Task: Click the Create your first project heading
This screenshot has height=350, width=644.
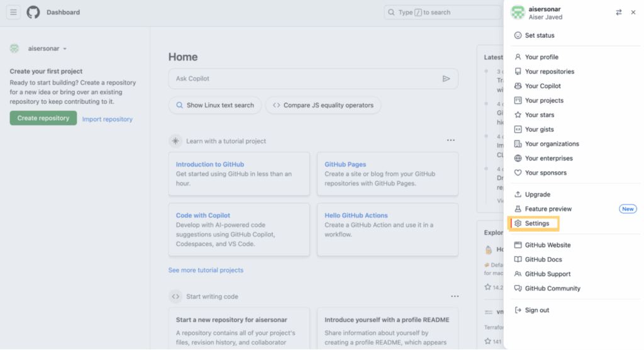Action: pyautogui.click(x=46, y=71)
